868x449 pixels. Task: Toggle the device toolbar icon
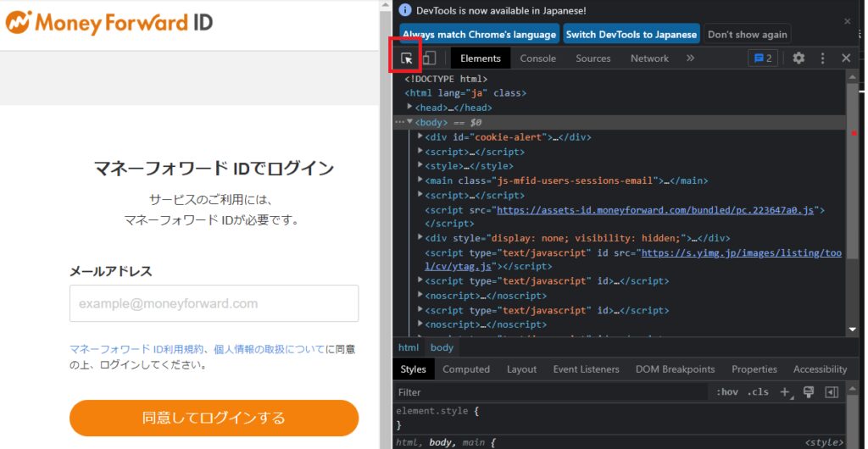click(430, 58)
